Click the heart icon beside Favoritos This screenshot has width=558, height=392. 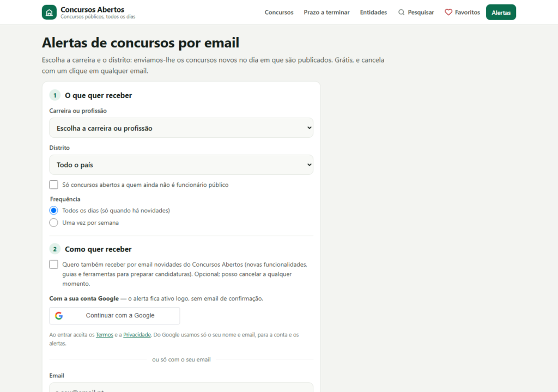(448, 13)
